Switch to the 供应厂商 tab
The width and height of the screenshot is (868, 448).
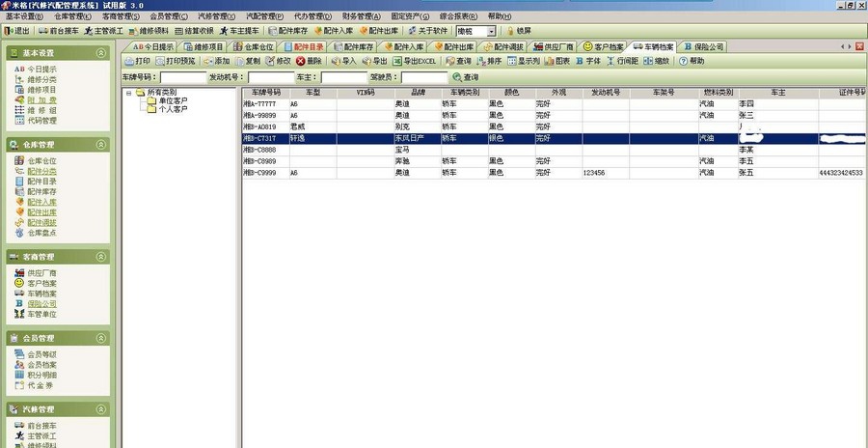tap(555, 47)
